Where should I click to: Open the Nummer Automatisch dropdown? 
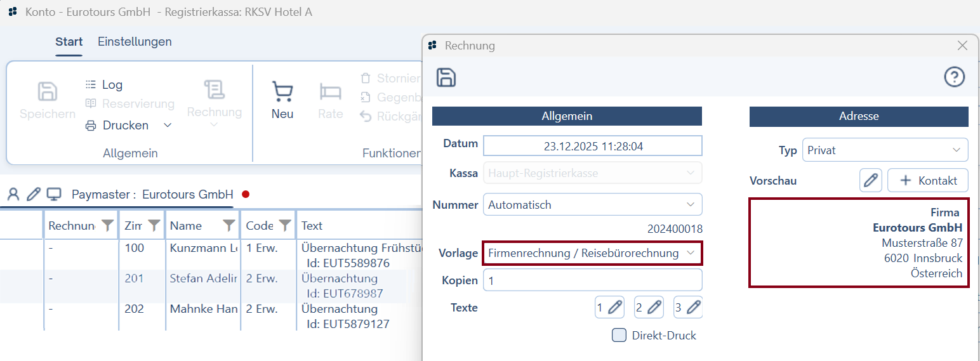pyautogui.click(x=593, y=205)
